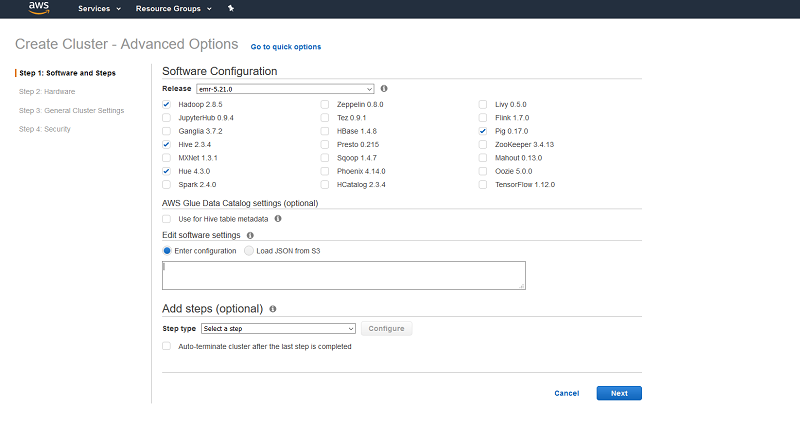Go to Step 2: Hardware
The width and height of the screenshot is (800, 442).
[47, 91]
